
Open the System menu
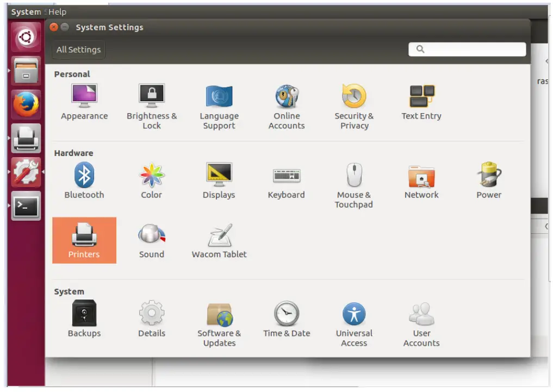[x=26, y=11]
